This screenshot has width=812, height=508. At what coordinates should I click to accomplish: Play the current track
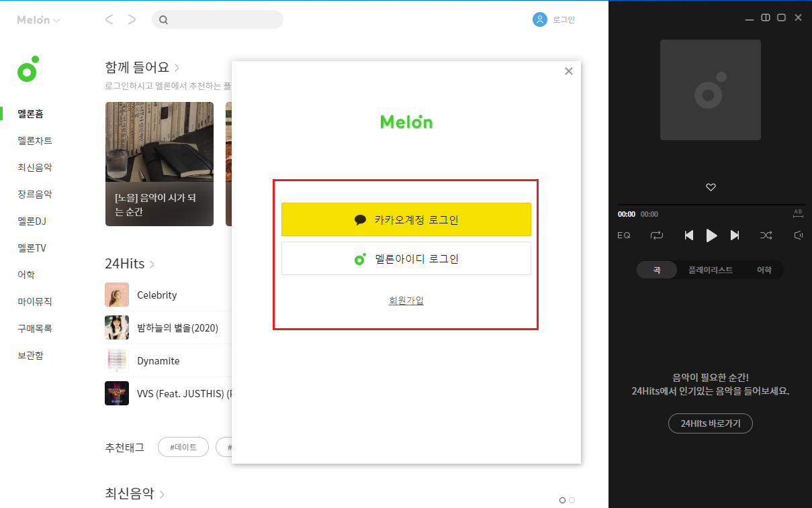[x=711, y=236]
